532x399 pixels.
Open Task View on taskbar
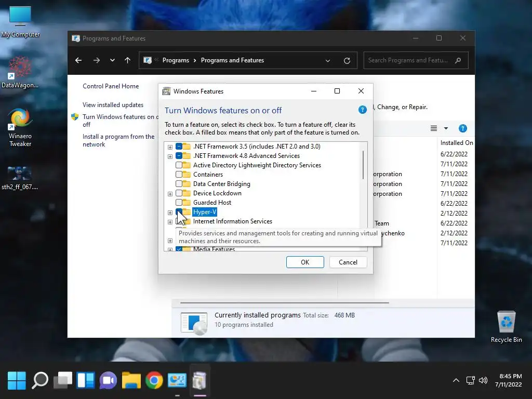pos(63,380)
